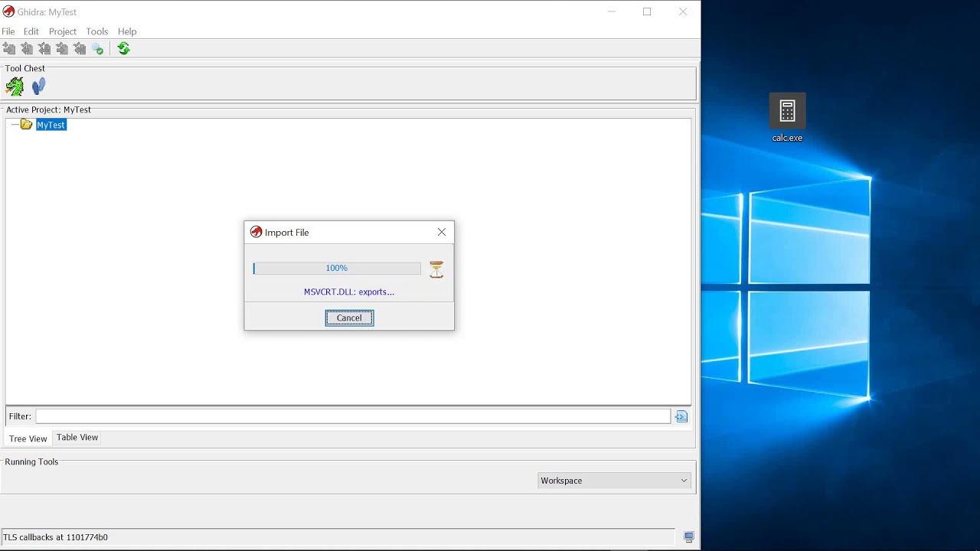The height and width of the screenshot is (551, 980).
Task: Close the Import File dialog
Action: coord(442,232)
